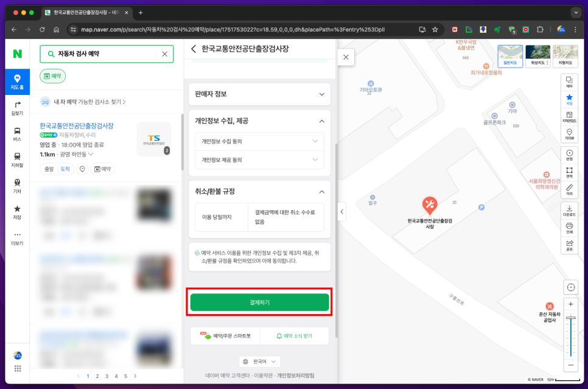Open the 테마 map theme tool
588x389 pixels.
[x=569, y=82]
